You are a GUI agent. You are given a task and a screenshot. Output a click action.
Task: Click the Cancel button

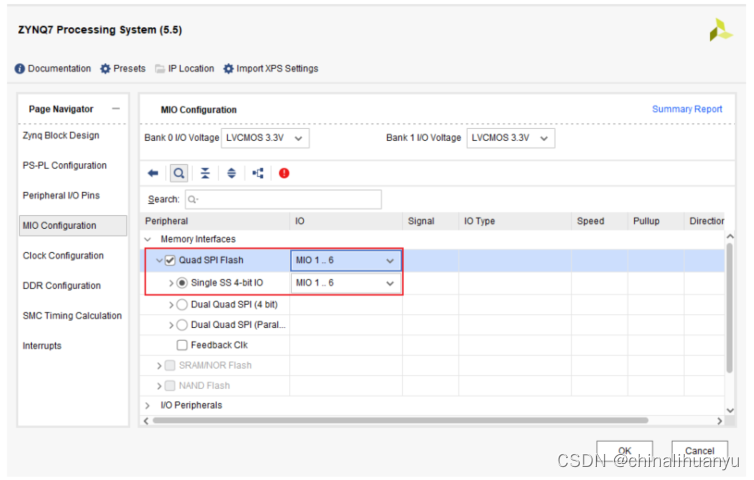tap(699, 451)
